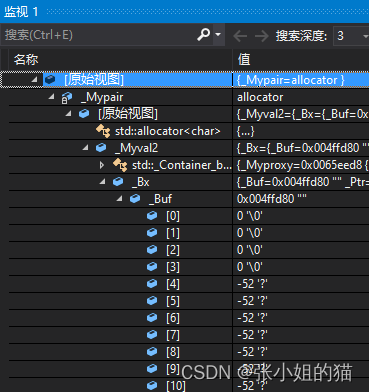The width and height of the screenshot is (369, 392).
Task: Click the cube icon of second [原始视图]
Action: 84,113
